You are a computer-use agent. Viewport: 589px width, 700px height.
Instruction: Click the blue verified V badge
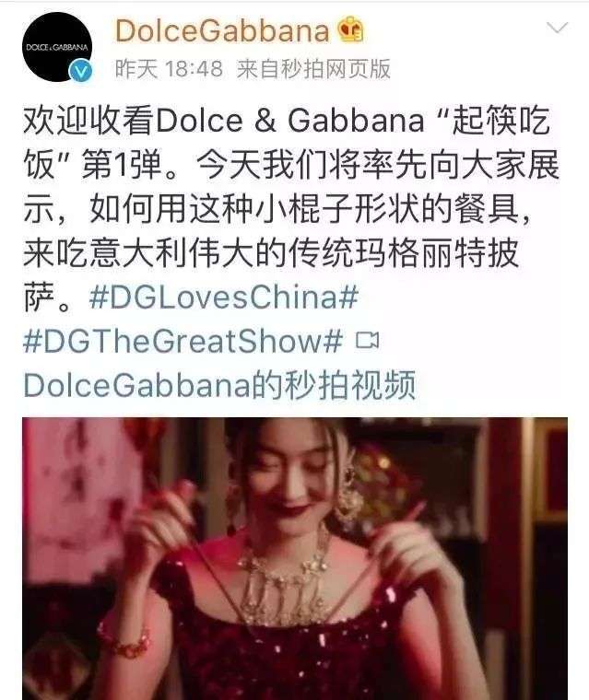tap(80, 71)
